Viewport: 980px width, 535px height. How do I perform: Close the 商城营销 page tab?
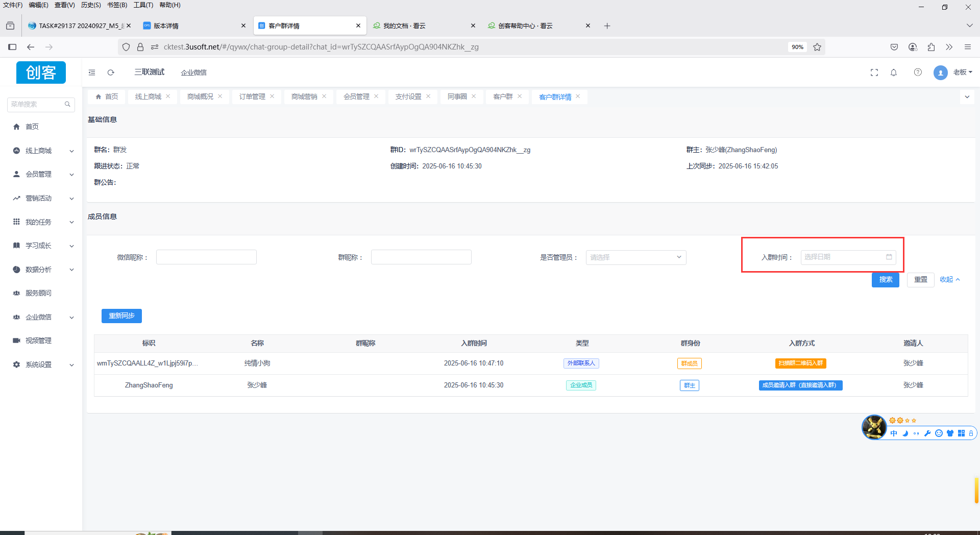(x=324, y=96)
